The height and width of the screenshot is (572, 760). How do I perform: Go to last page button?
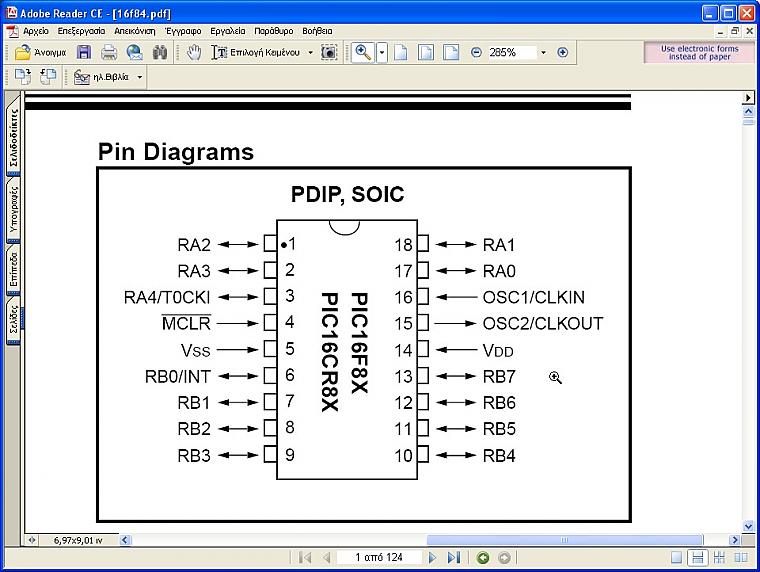tap(454, 557)
